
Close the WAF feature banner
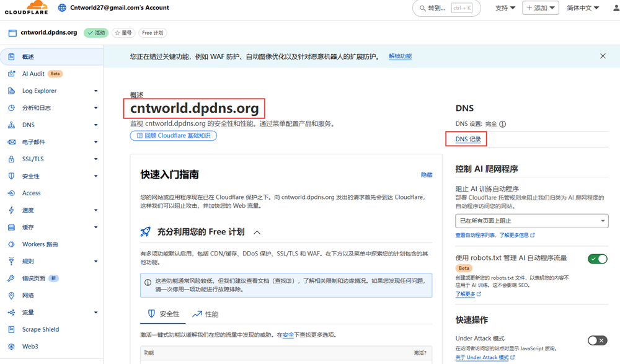tap(603, 56)
